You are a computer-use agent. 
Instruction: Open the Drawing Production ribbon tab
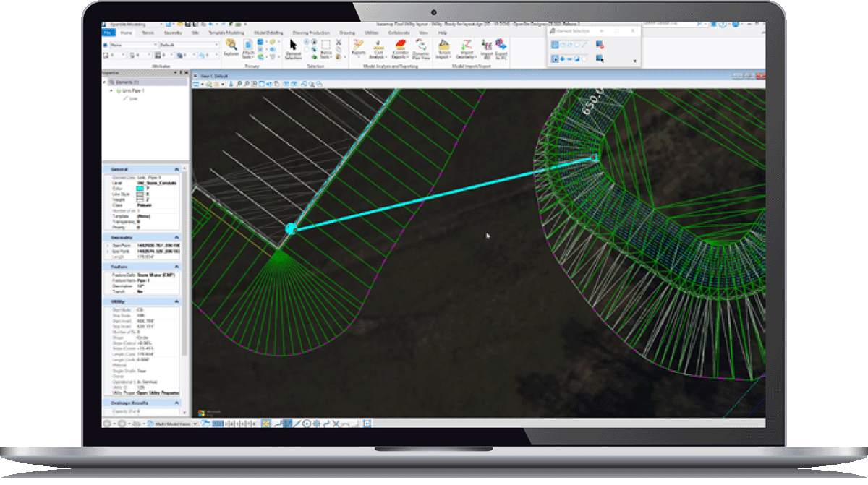[x=310, y=33]
